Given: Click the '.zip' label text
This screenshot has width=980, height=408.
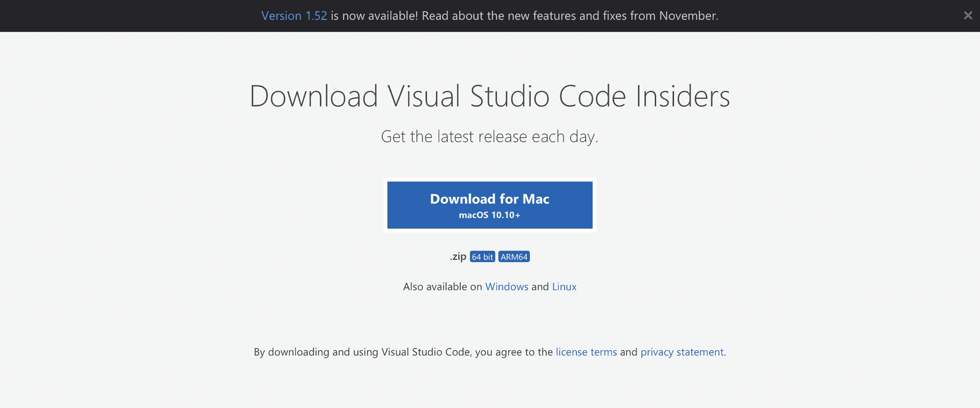Looking at the screenshot, I should pos(458,257).
